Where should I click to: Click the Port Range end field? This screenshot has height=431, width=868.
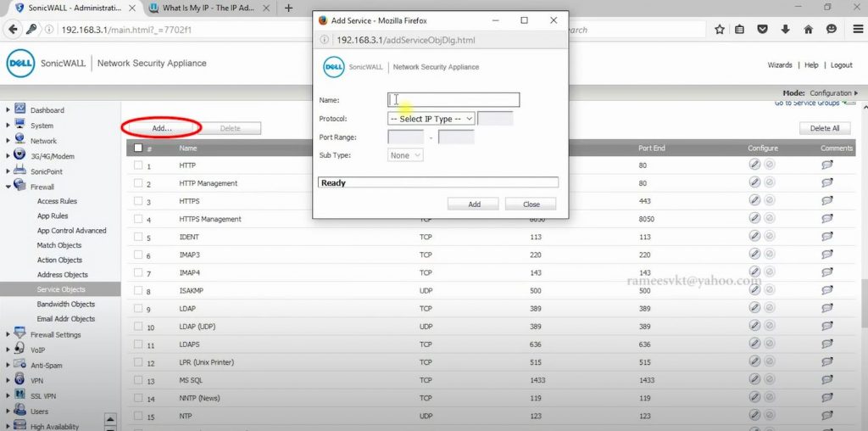click(x=456, y=137)
